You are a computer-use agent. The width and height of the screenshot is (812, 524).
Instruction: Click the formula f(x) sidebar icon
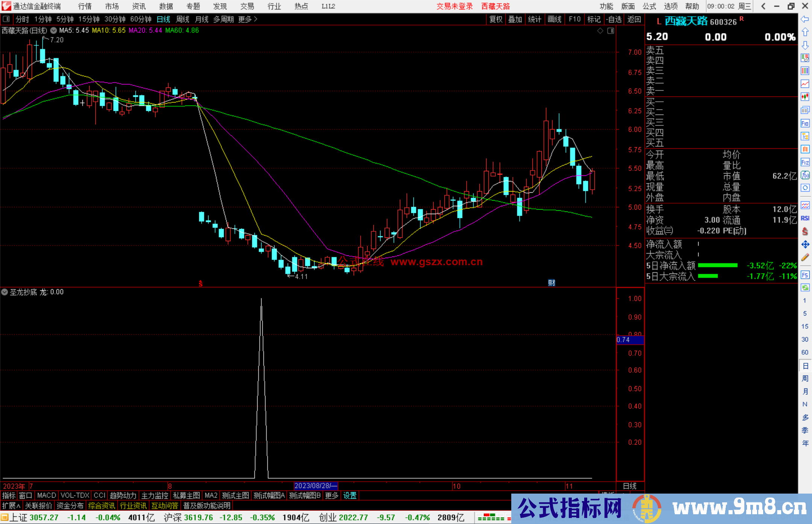pyautogui.click(x=805, y=175)
